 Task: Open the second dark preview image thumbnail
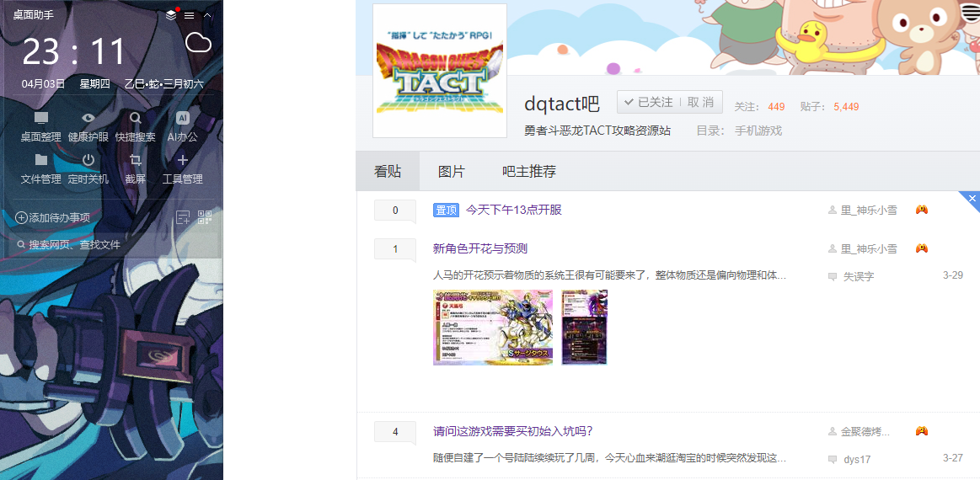coord(584,327)
